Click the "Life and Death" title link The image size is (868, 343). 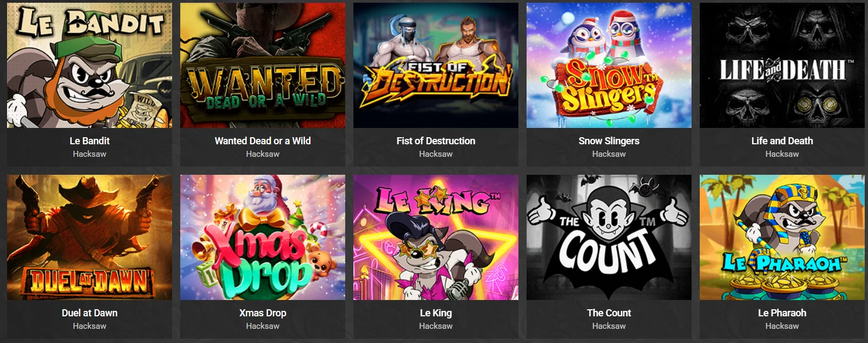click(782, 141)
